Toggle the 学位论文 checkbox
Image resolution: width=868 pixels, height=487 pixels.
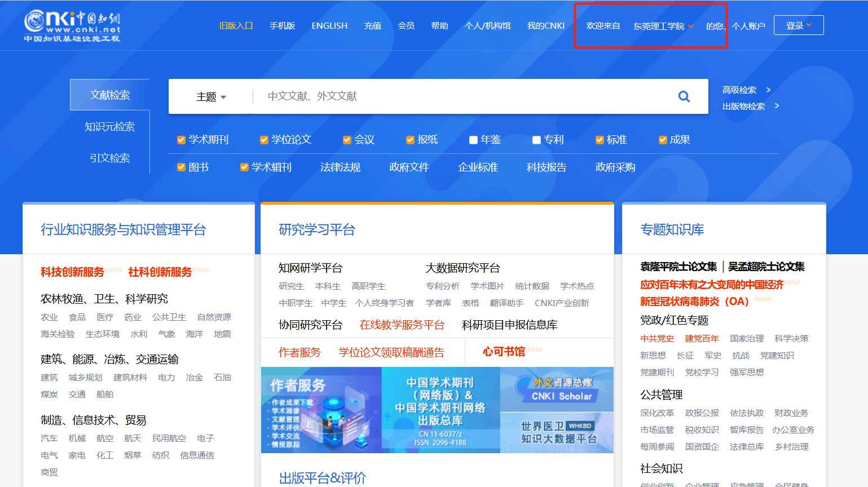[264, 140]
